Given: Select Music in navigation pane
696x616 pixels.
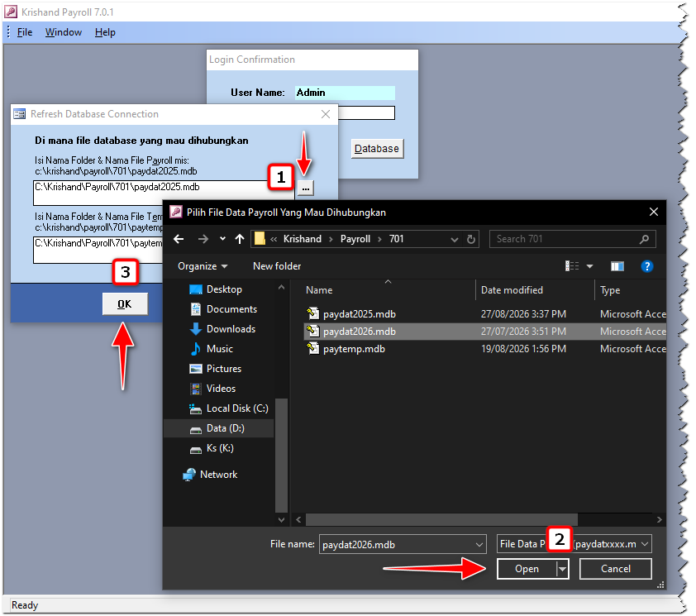Looking at the screenshot, I should tap(219, 349).
